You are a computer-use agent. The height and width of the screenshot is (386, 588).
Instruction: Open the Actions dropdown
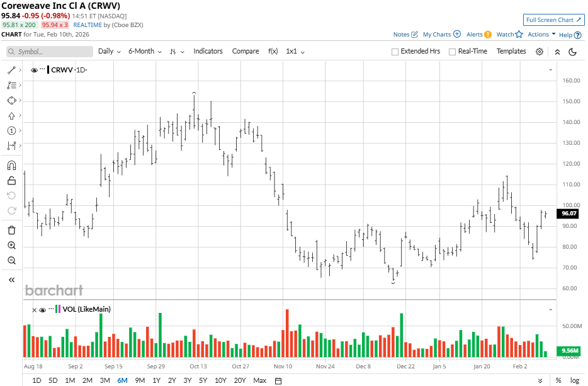[541, 34]
